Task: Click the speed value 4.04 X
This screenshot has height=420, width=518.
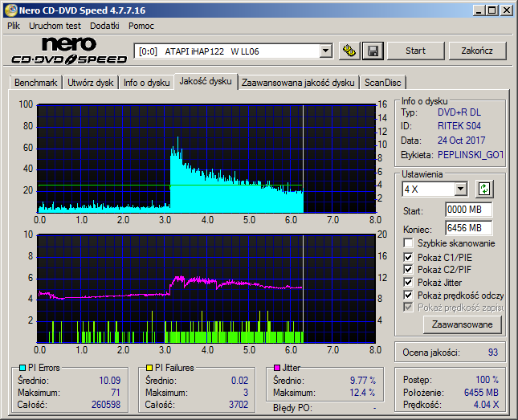Action: 486,405
